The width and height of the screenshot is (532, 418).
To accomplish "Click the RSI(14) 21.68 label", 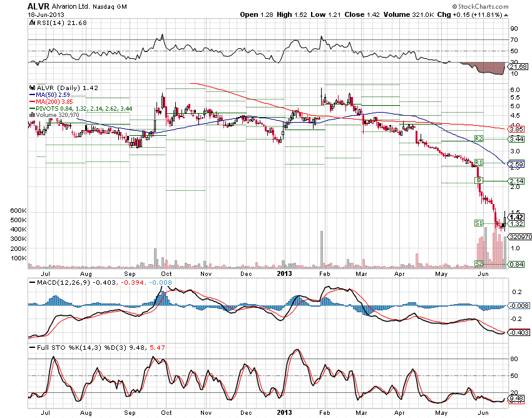I will click(62, 23).
